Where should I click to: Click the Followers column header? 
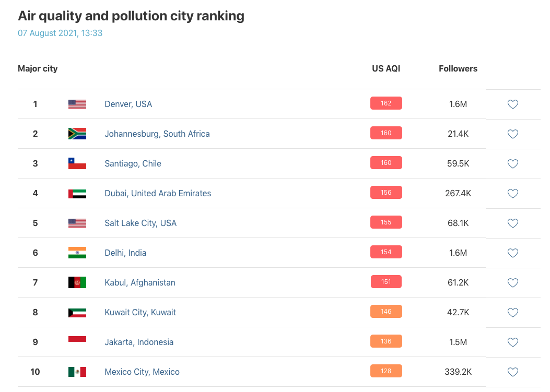pos(458,68)
